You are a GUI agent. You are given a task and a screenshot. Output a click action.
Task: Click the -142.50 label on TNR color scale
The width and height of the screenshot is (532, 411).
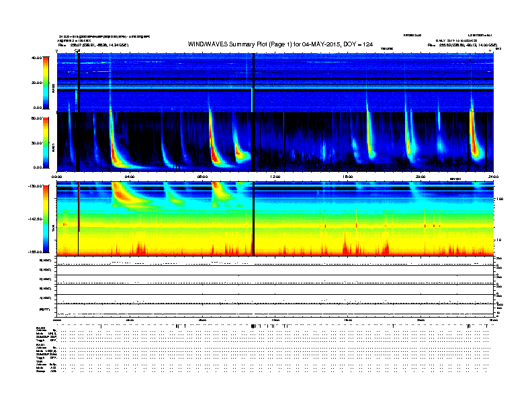tap(35, 219)
